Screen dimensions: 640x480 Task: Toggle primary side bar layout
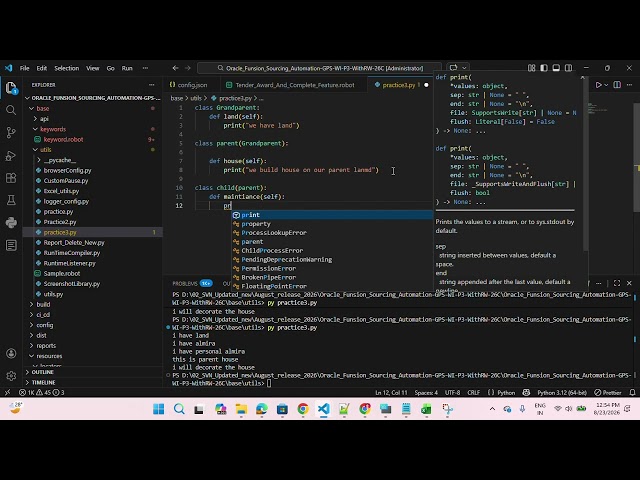click(x=544, y=68)
